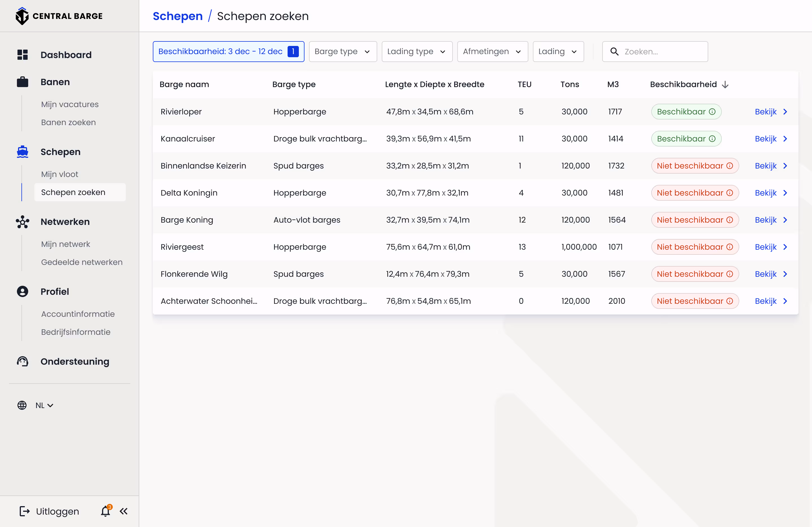
Task: Click '76,8m x 54,8m x 65,1m' dimensions cell
Action: (x=428, y=301)
